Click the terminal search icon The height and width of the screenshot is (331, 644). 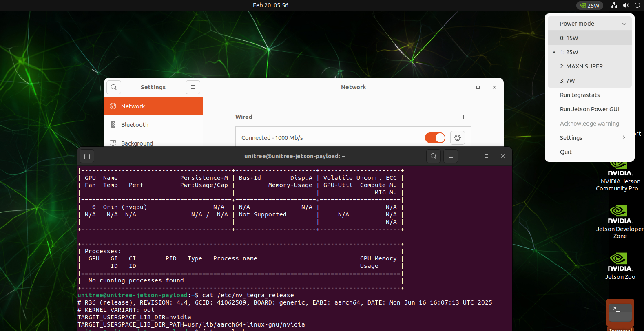pyautogui.click(x=434, y=156)
